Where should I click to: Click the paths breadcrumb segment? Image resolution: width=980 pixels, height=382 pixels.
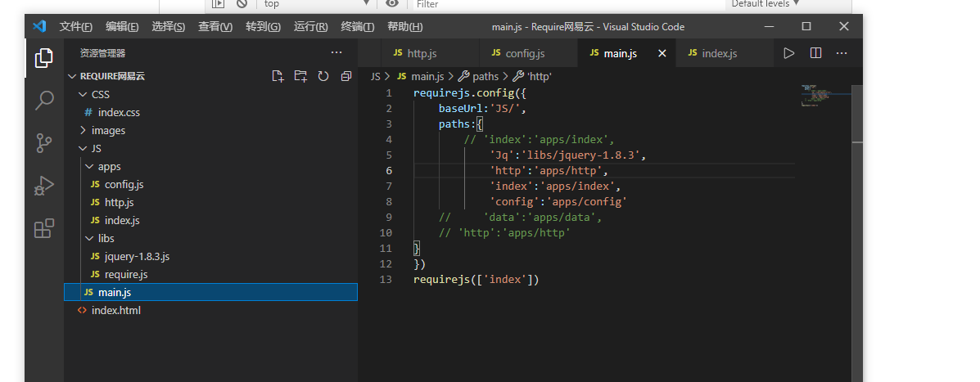pos(479,76)
